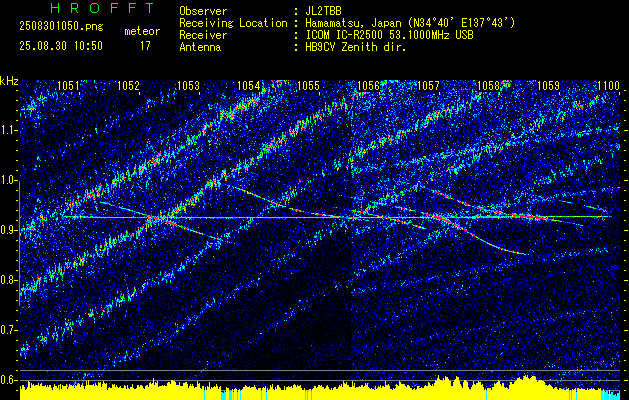Click HB9CV Zenith dir. text

[x=356, y=47]
